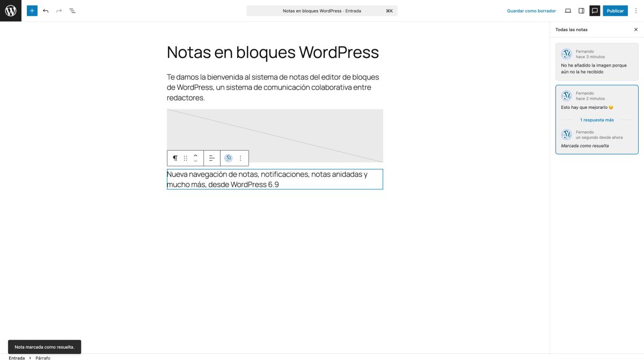Toggle the settings sidebar panel icon
The image size is (644, 362).
(x=581, y=10)
